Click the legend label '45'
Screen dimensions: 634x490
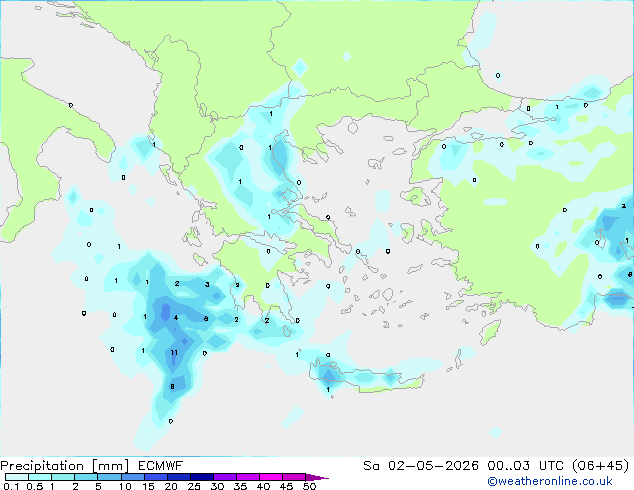click(286, 486)
